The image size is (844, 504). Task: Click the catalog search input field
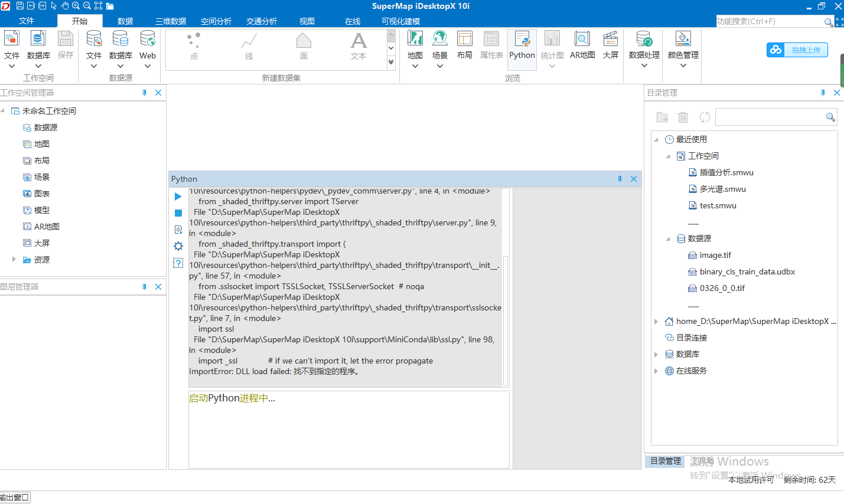coord(770,117)
